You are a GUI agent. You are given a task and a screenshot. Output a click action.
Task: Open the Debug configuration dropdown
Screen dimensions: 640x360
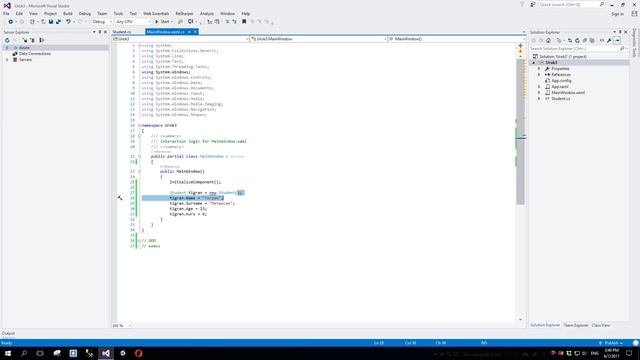[x=102, y=22]
